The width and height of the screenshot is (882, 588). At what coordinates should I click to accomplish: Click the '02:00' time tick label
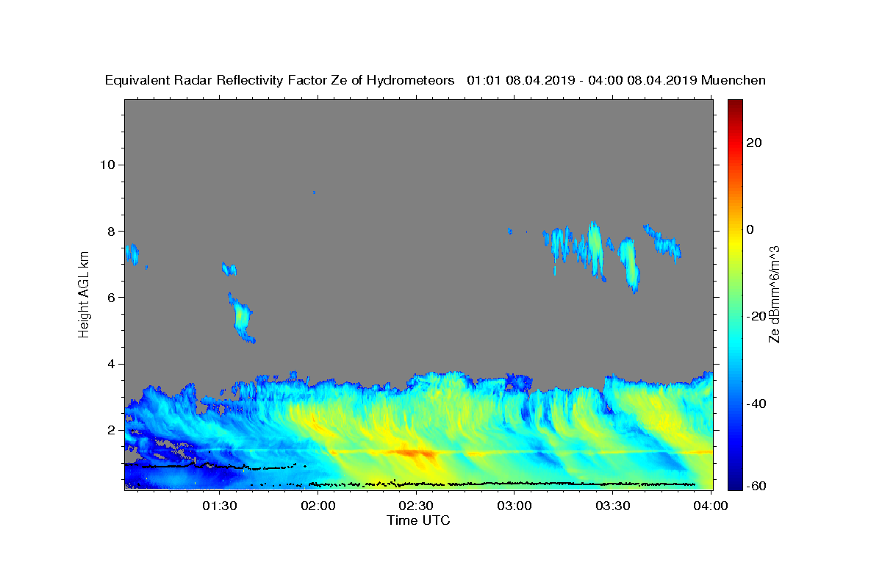318,506
